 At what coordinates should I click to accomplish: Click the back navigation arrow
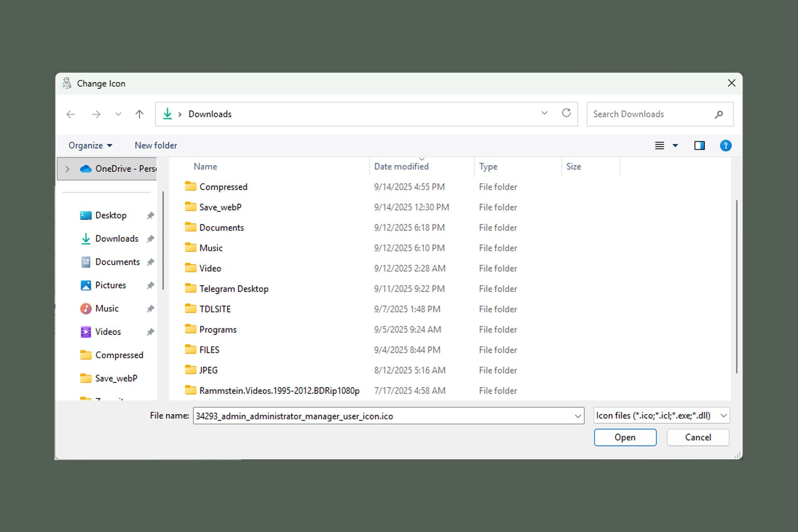pyautogui.click(x=71, y=114)
